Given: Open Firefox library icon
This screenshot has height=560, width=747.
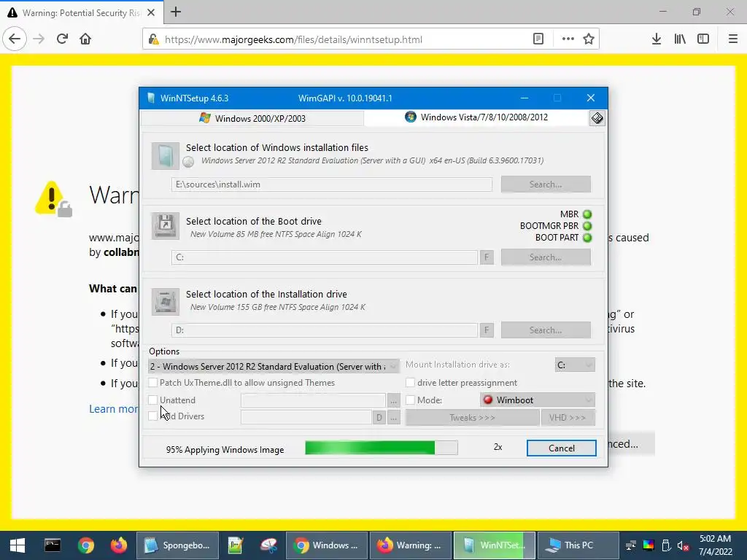Looking at the screenshot, I should pyautogui.click(x=680, y=39).
